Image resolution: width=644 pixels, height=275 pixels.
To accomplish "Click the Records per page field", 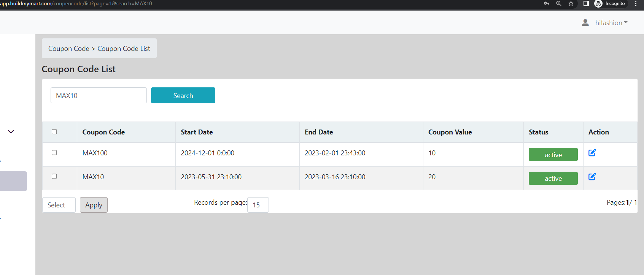I will (x=258, y=205).
